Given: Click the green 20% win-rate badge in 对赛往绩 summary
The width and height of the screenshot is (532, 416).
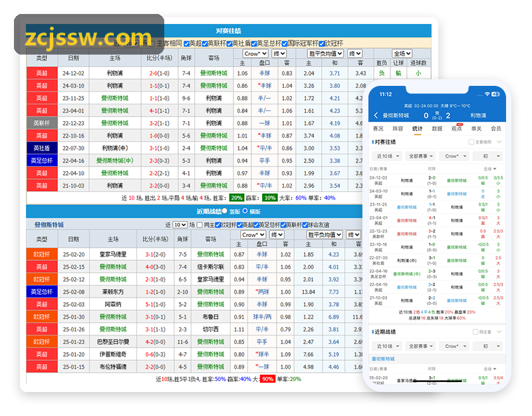Looking at the screenshot, I should (237, 198).
